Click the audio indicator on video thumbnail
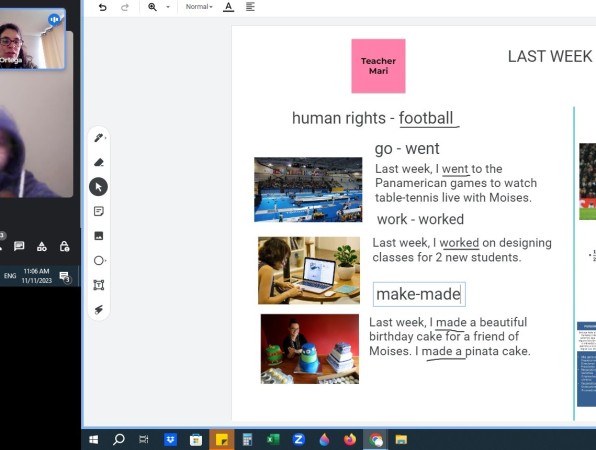The width and height of the screenshot is (596, 450). click(54, 19)
